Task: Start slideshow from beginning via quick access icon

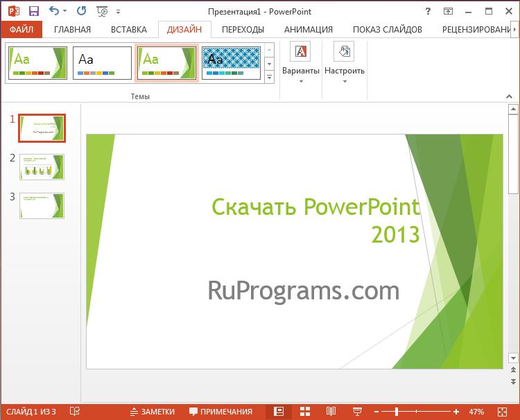Action: [103, 11]
